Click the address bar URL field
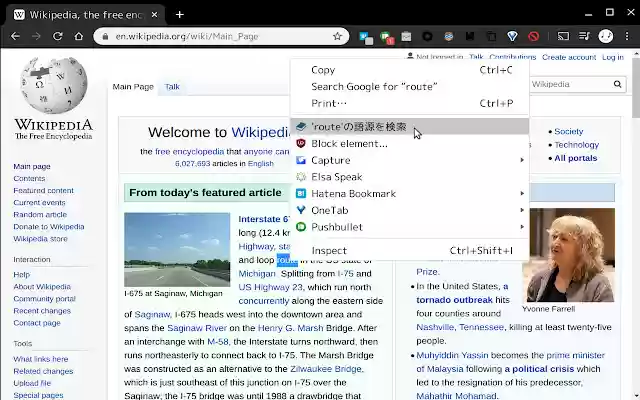Image resolution: width=640 pixels, height=400 pixels. pyautogui.click(x=220, y=36)
